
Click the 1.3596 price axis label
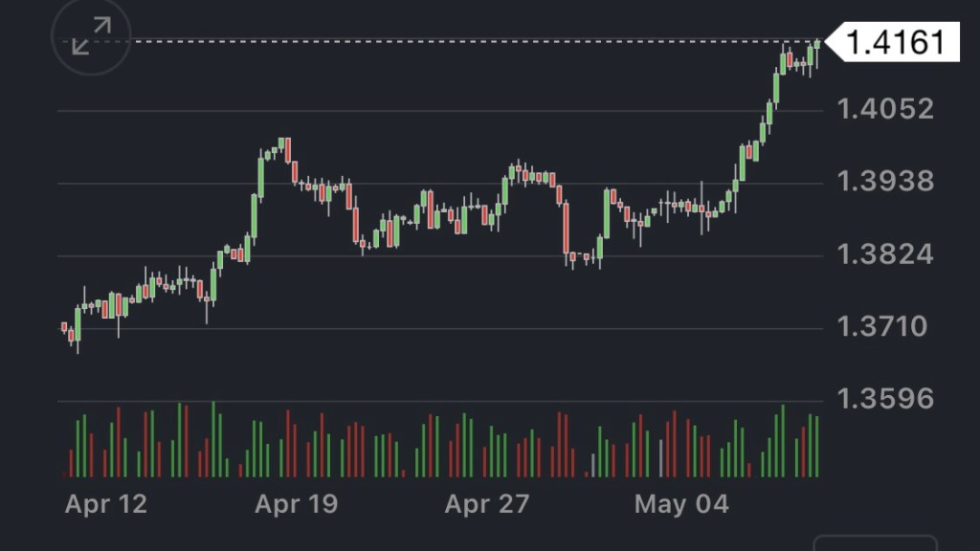[885, 399]
